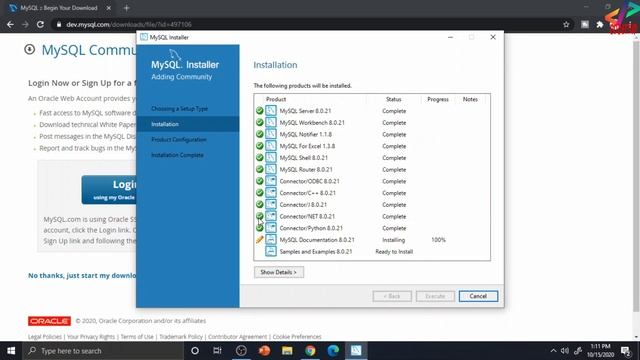Open the clock and date in the taskbar
Image resolution: width=640 pixels, height=360 pixels.
pyautogui.click(x=600, y=351)
